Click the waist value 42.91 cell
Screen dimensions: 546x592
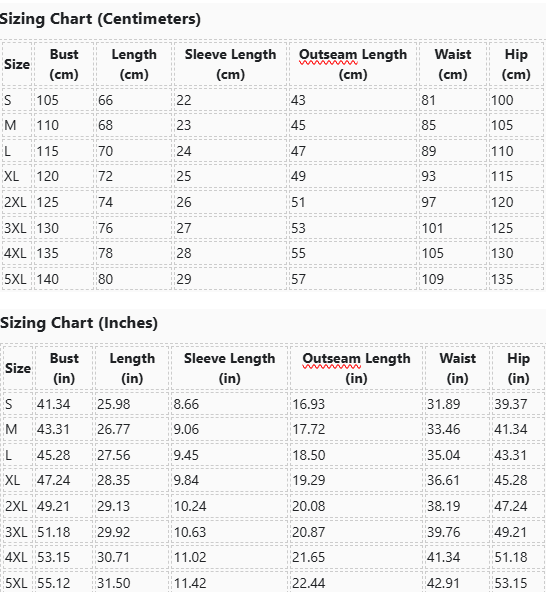tap(457, 583)
